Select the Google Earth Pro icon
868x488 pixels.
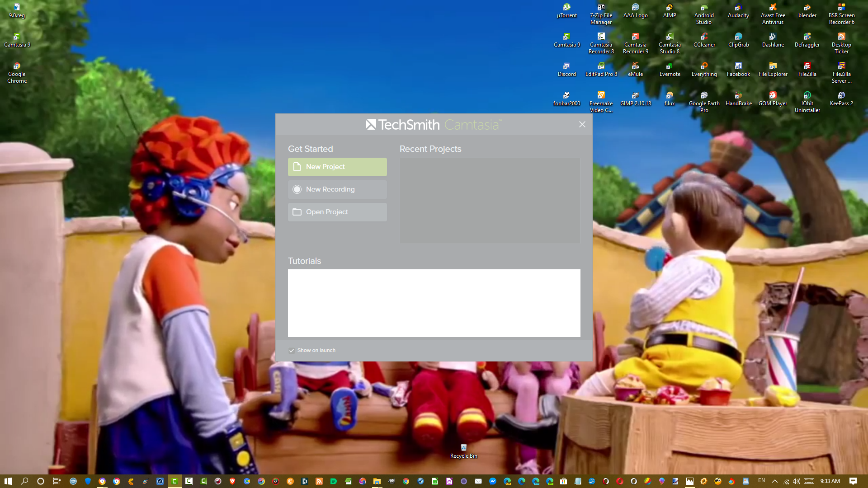click(704, 102)
